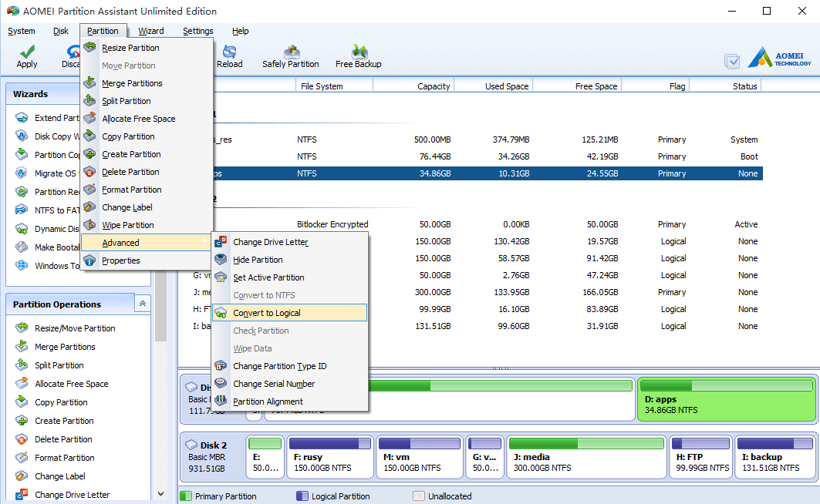Click the Change Partition Type ID icon
The height and width of the screenshot is (504, 820).
[x=221, y=365]
